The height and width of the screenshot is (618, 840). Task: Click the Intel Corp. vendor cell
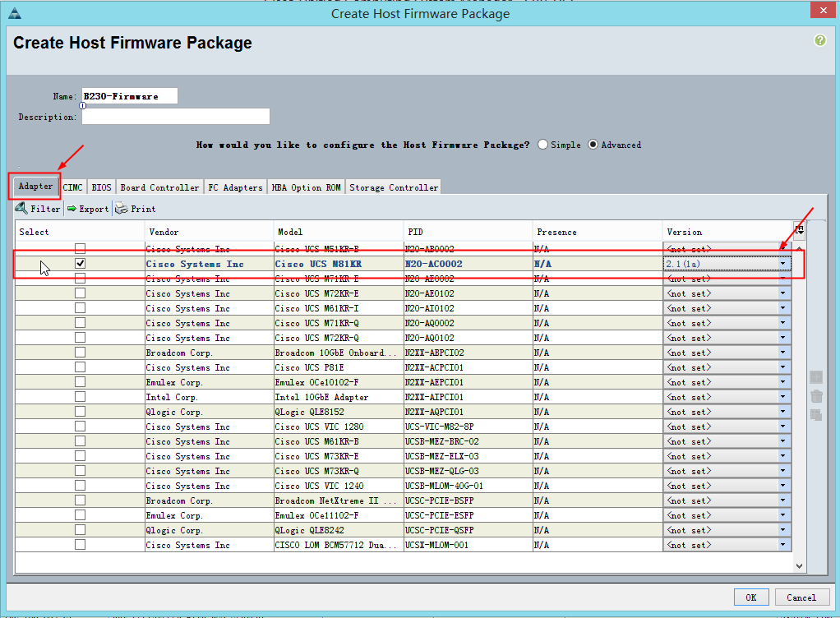click(209, 397)
